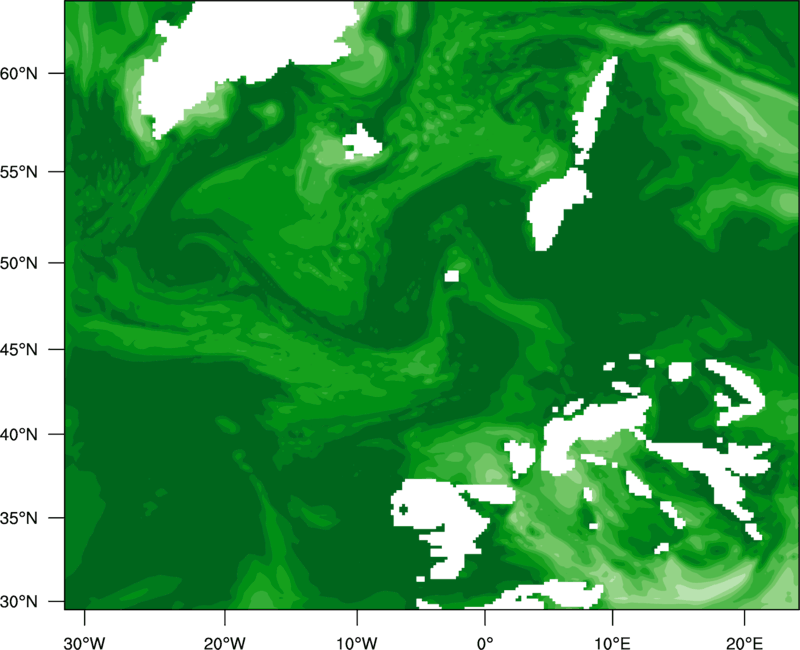800x650 pixels.
Task: Click the 35°N latitude label
Action: point(19,518)
